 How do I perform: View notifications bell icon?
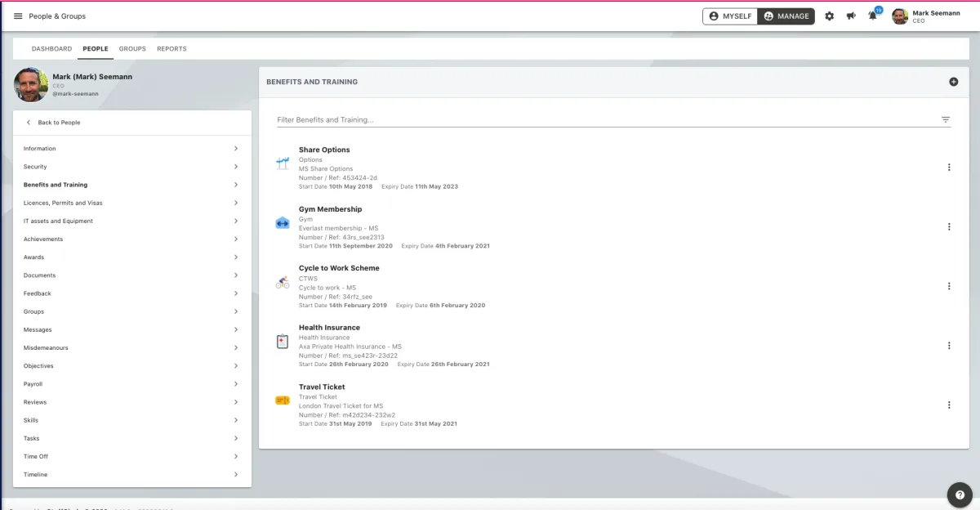[873, 16]
